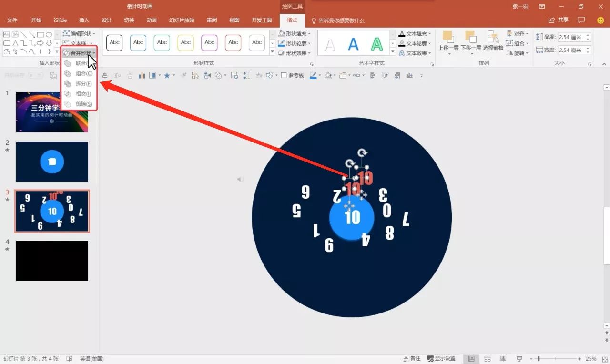This screenshot has width=610, height=364.
Task: Switch to the 开发工具 Developer tab
Action: 262,20
